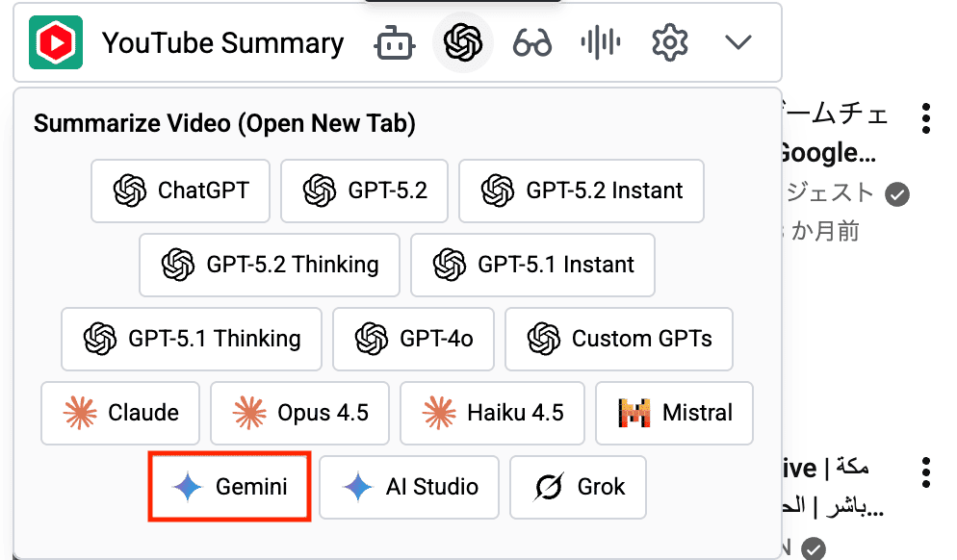957x560 pixels.
Task: Click the highlighted Gemini button
Action: tap(229, 487)
